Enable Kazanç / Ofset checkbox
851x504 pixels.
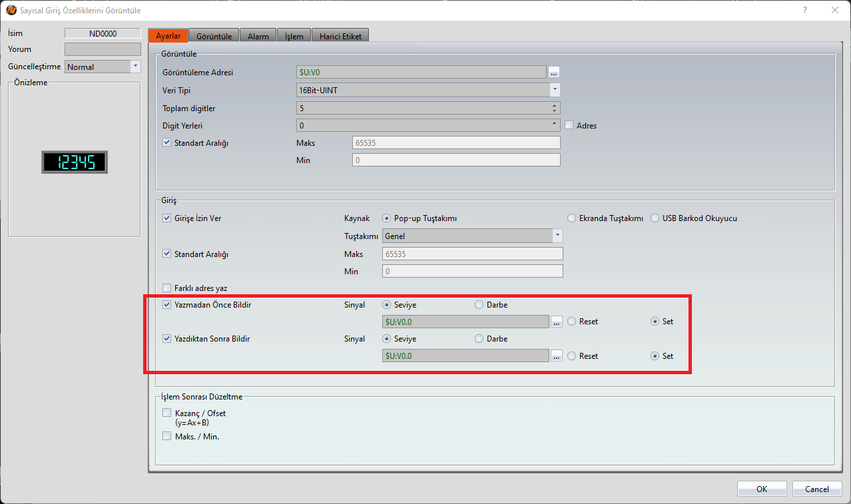tap(167, 413)
